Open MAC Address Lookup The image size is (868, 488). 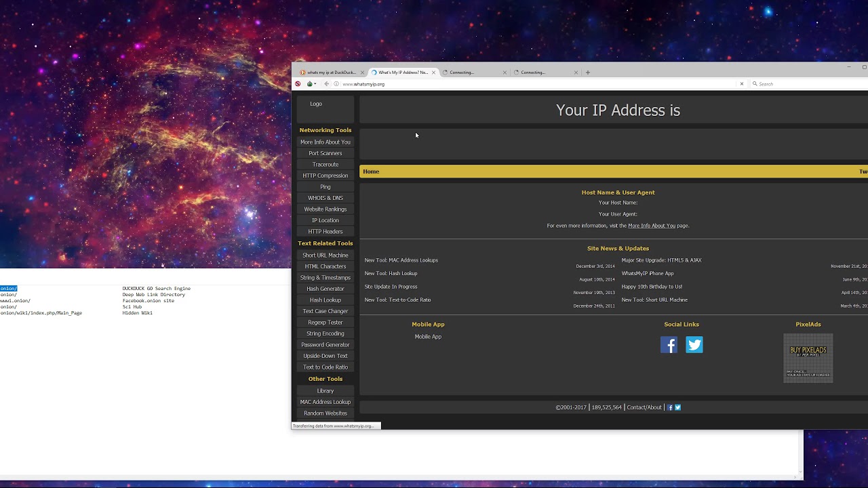click(325, 402)
